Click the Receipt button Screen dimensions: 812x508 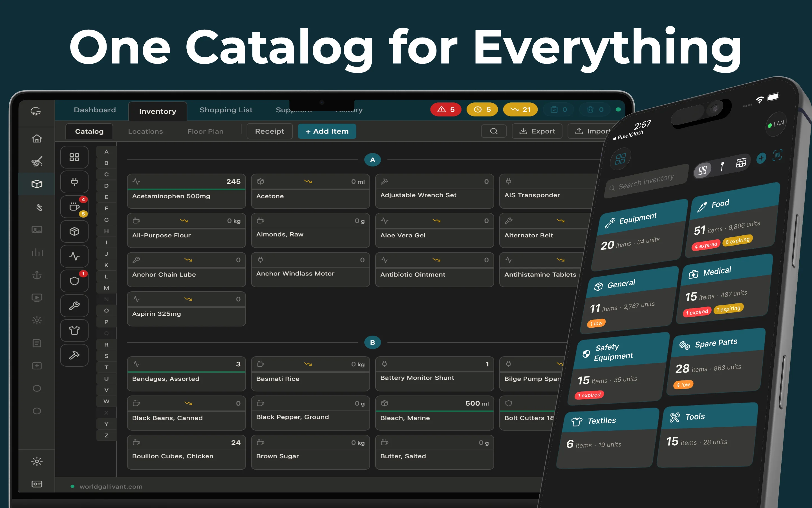pyautogui.click(x=270, y=131)
